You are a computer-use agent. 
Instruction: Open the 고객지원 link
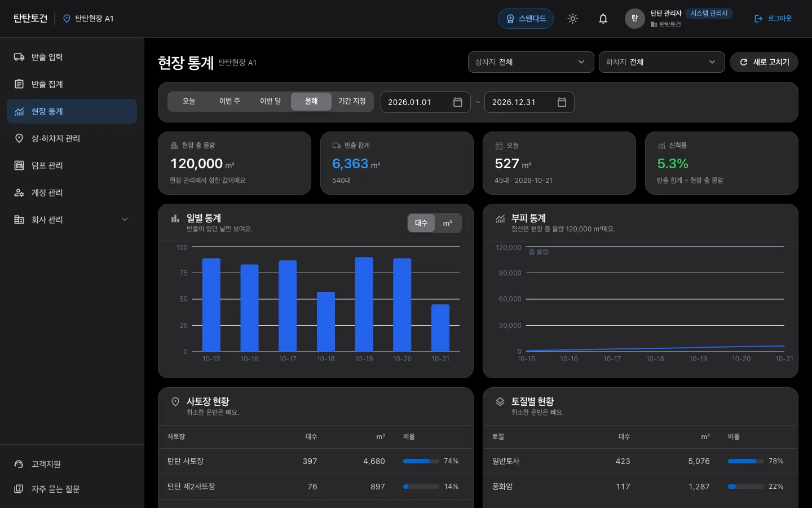click(x=72, y=464)
